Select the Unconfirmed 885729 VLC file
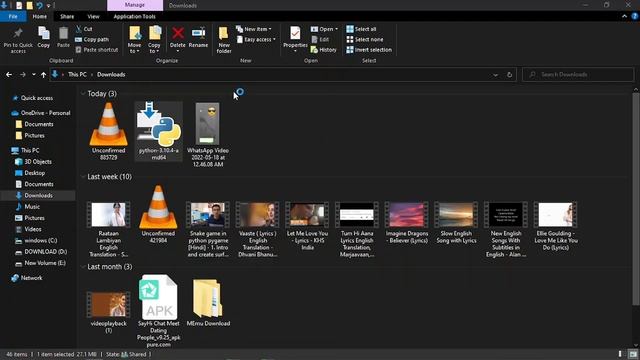 click(109, 131)
